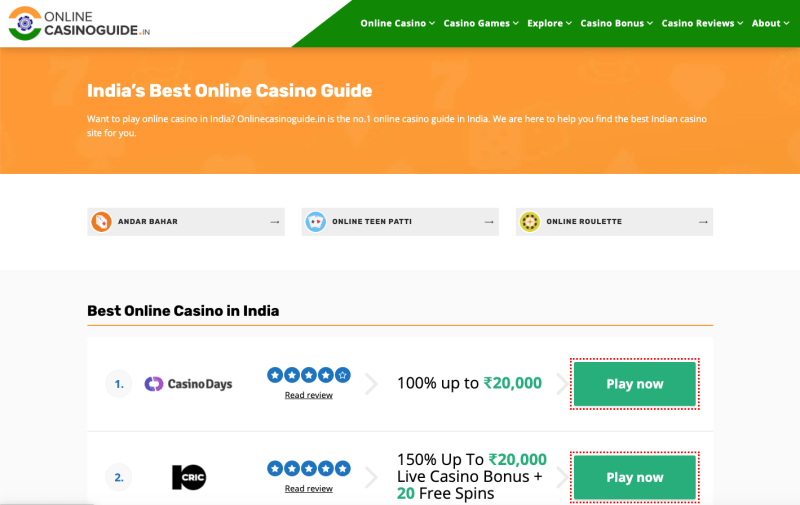Expand the Casino Games dropdown menu
Screen dimensions: 800x505
pyautogui.click(x=480, y=23)
